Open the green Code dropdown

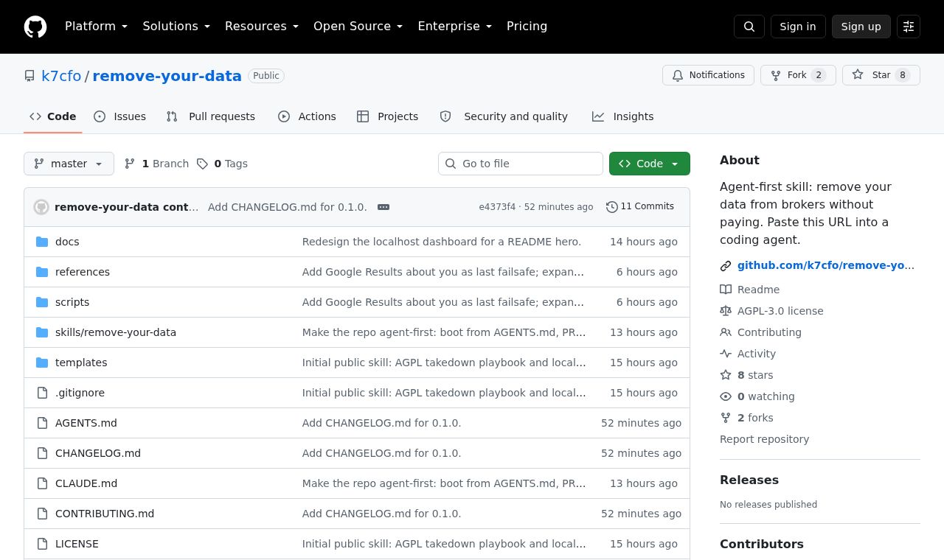(x=650, y=164)
